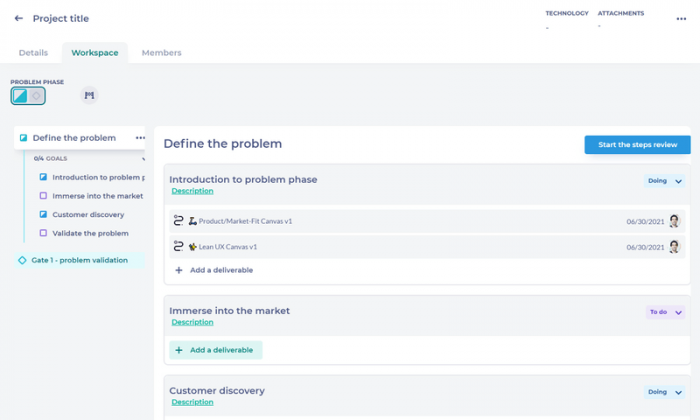Click the workflow icon beside Product/Market-Fit Canvas
This screenshot has height=420, width=700.
[x=178, y=220]
